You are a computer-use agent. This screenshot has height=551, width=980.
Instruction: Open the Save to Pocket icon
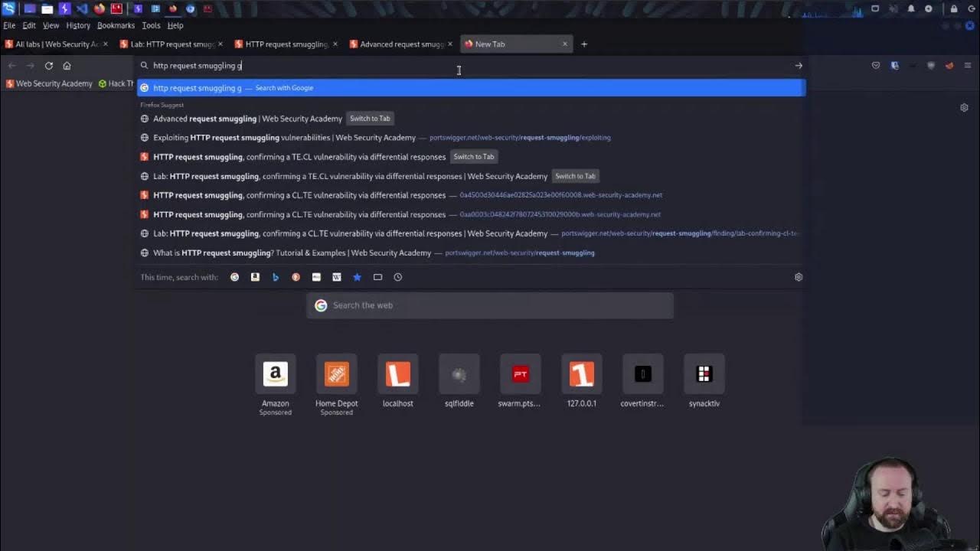876,66
